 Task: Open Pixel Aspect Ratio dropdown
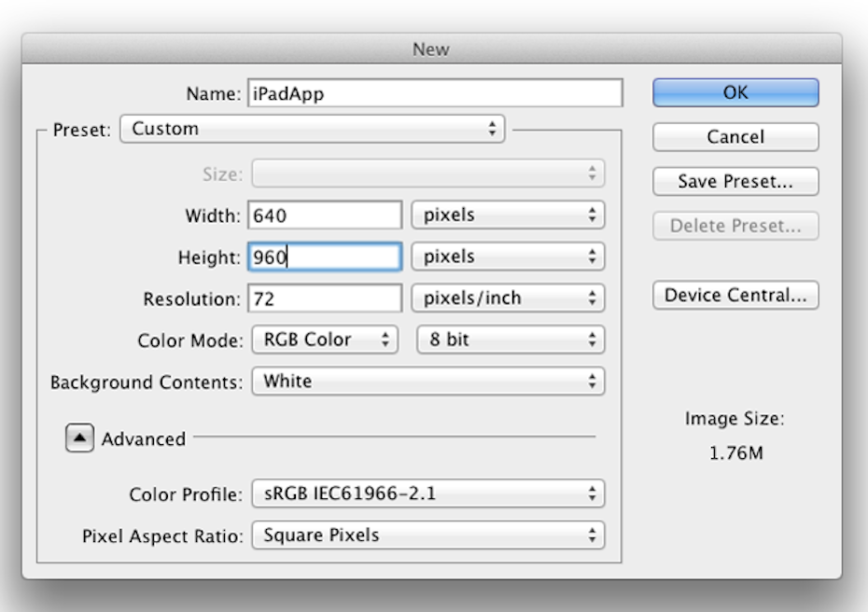427,535
